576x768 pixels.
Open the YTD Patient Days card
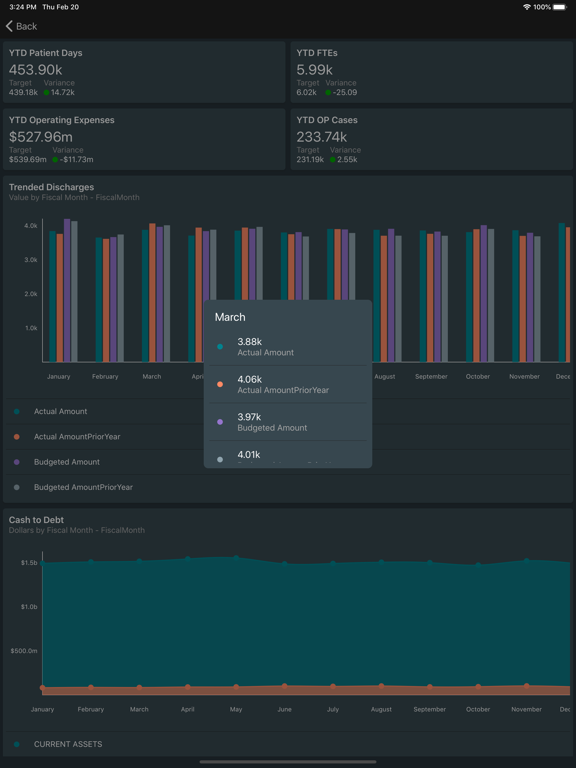click(144, 72)
